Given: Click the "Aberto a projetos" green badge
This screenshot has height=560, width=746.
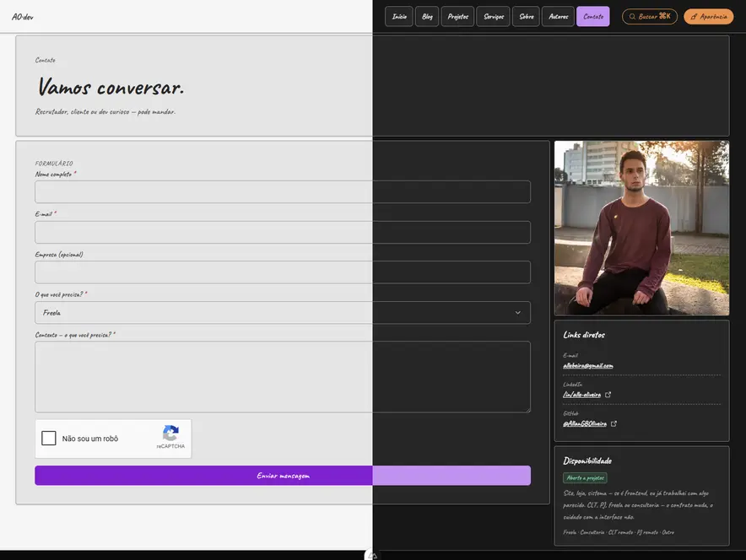Looking at the screenshot, I should point(585,477).
